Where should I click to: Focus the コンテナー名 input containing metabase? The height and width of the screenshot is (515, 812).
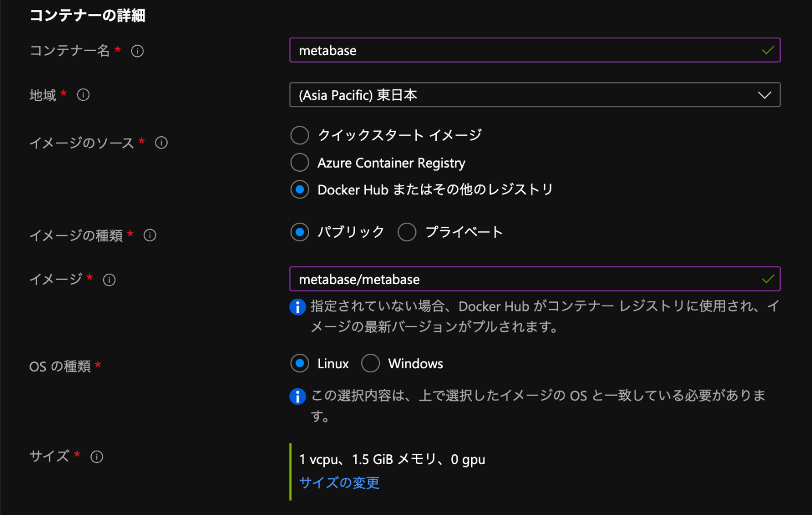tap(535, 50)
